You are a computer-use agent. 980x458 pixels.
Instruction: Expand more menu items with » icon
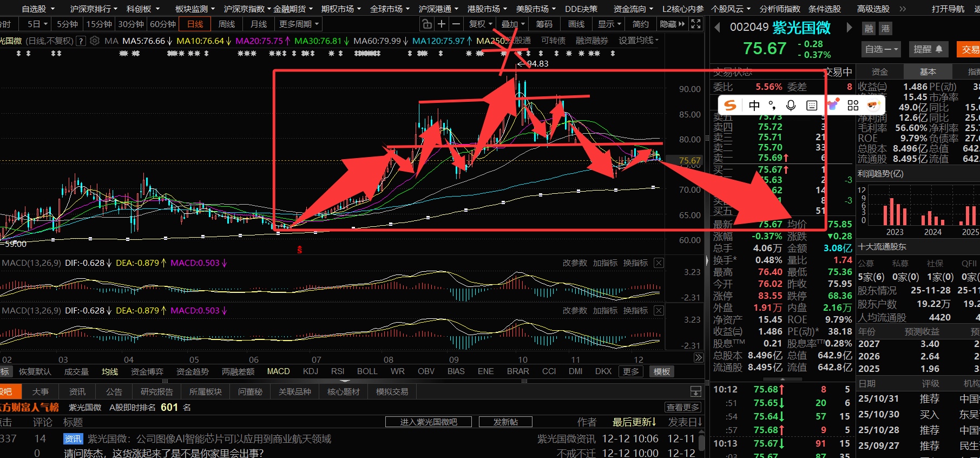coord(903,9)
